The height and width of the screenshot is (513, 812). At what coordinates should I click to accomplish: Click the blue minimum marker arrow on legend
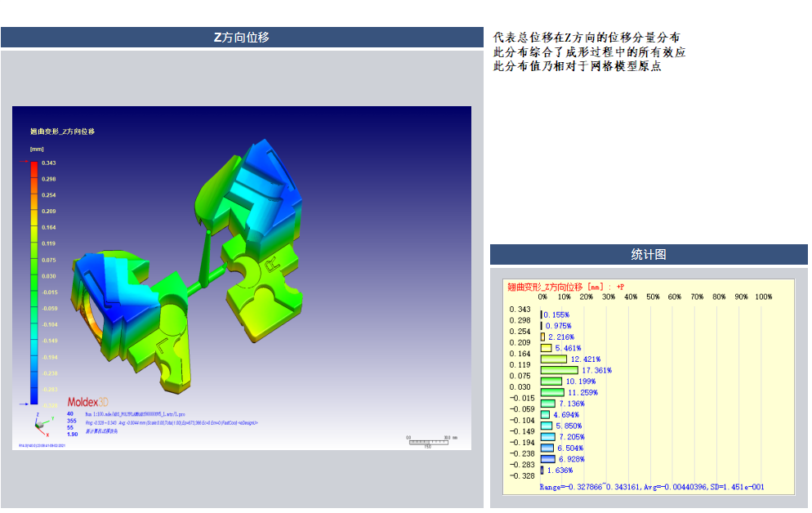[x=21, y=404]
